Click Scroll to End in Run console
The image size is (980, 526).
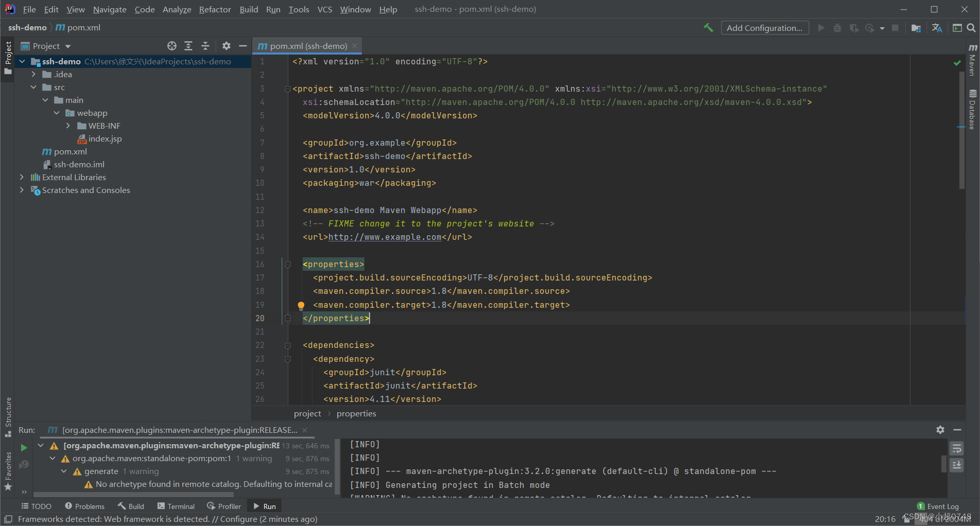[957, 465]
